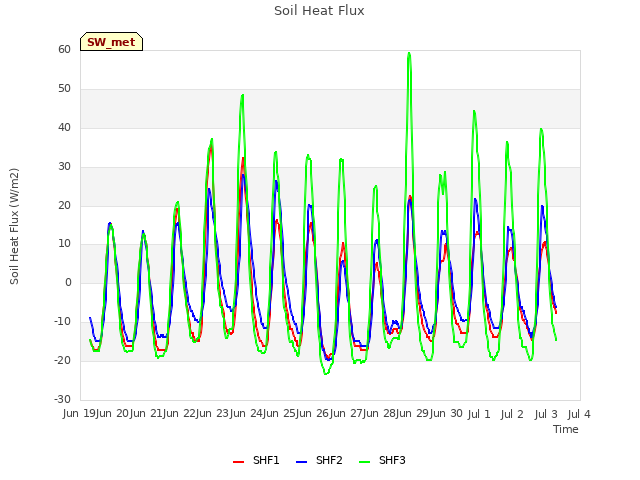Click the y-axis title Soil Heat Flux (W/m2)

pos(14,226)
